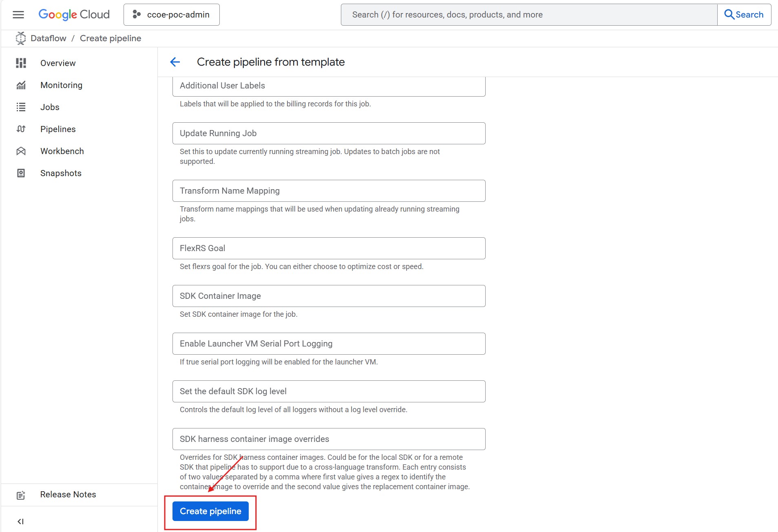Image resolution: width=778 pixels, height=532 pixels.
Task: Click the Pipelines icon in sidebar
Action: (21, 129)
